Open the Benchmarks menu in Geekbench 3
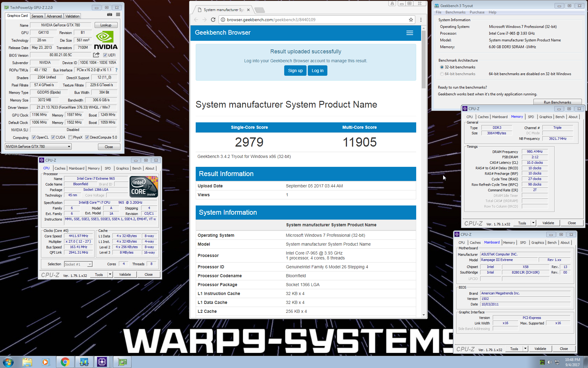The width and height of the screenshot is (588, 368). tap(455, 12)
